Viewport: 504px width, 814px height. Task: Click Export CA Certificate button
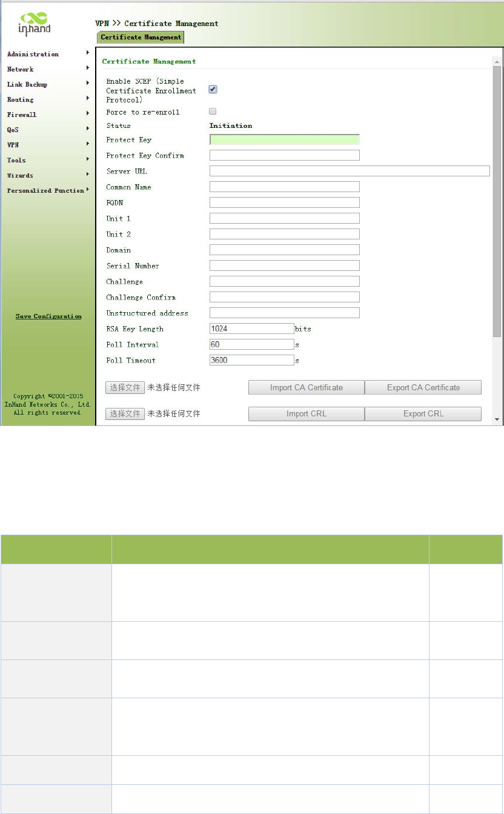tap(423, 387)
